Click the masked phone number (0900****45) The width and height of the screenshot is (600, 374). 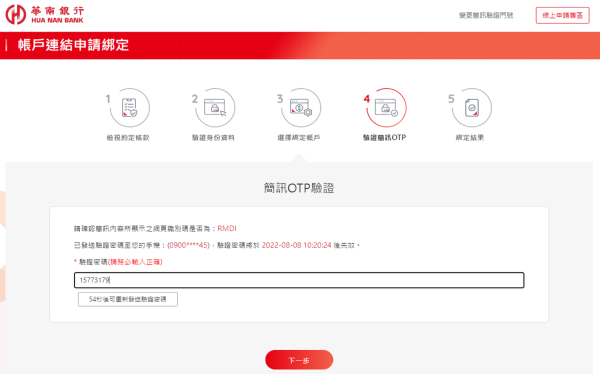pos(189,245)
